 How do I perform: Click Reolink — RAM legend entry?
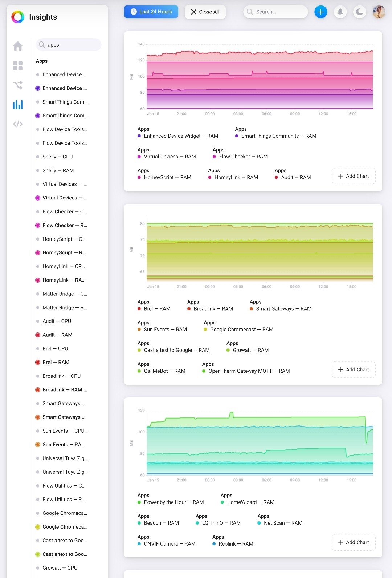click(x=233, y=544)
